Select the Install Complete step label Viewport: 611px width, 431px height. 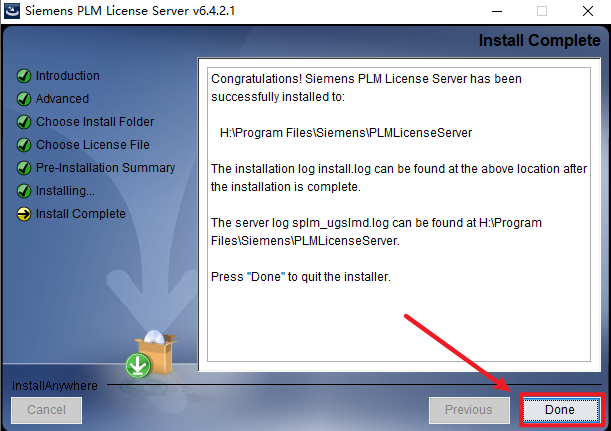81,214
